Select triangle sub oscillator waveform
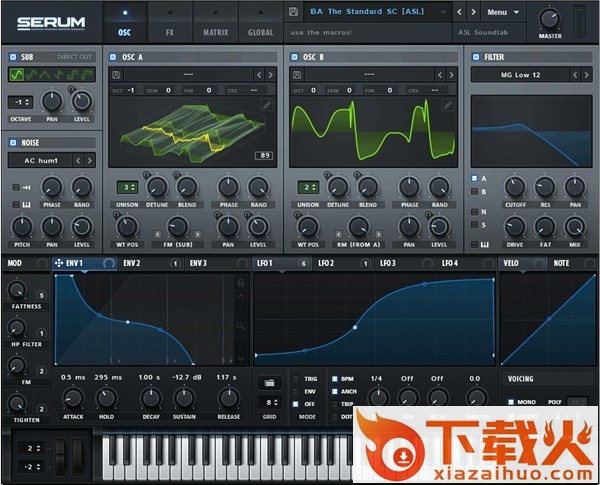 pos(44,75)
